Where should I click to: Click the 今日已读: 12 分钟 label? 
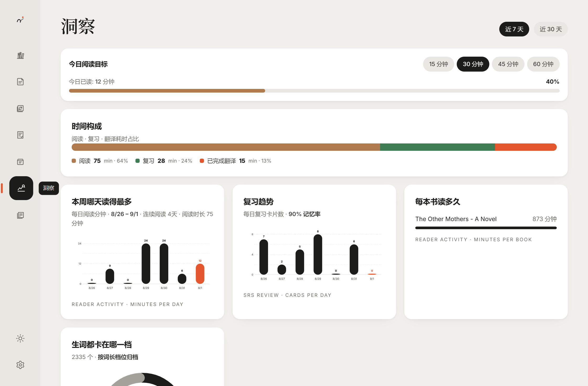click(92, 82)
